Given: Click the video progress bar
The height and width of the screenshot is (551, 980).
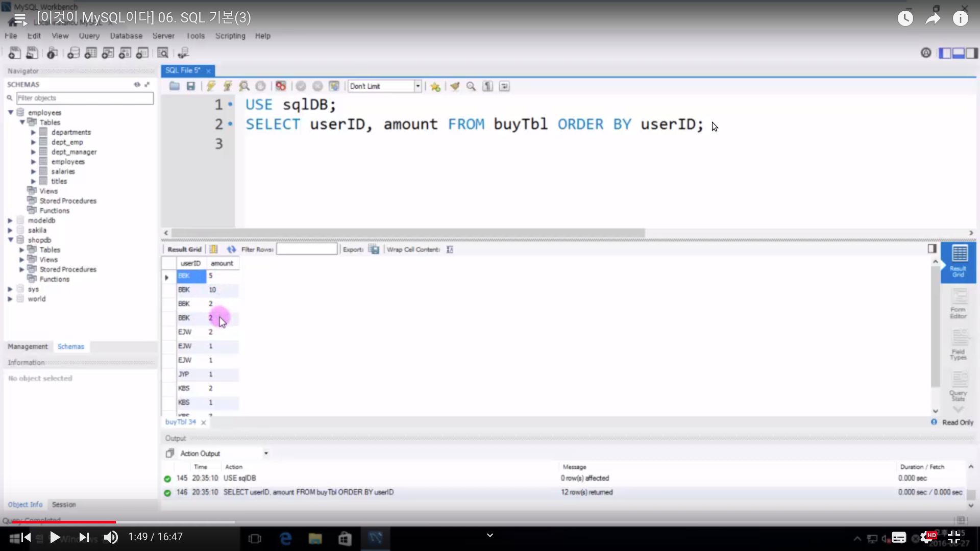Looking at the screenshot, I should pyautogui.click(x=490, y=522).
